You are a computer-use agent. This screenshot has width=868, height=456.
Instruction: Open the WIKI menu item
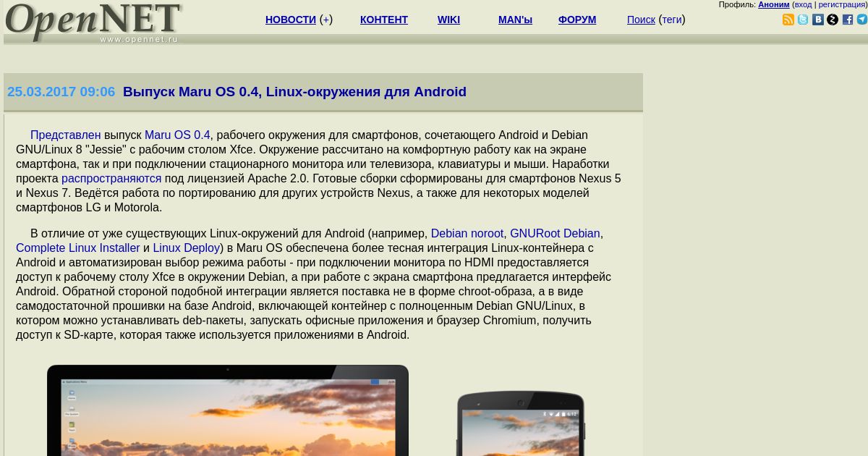(448, 20)
